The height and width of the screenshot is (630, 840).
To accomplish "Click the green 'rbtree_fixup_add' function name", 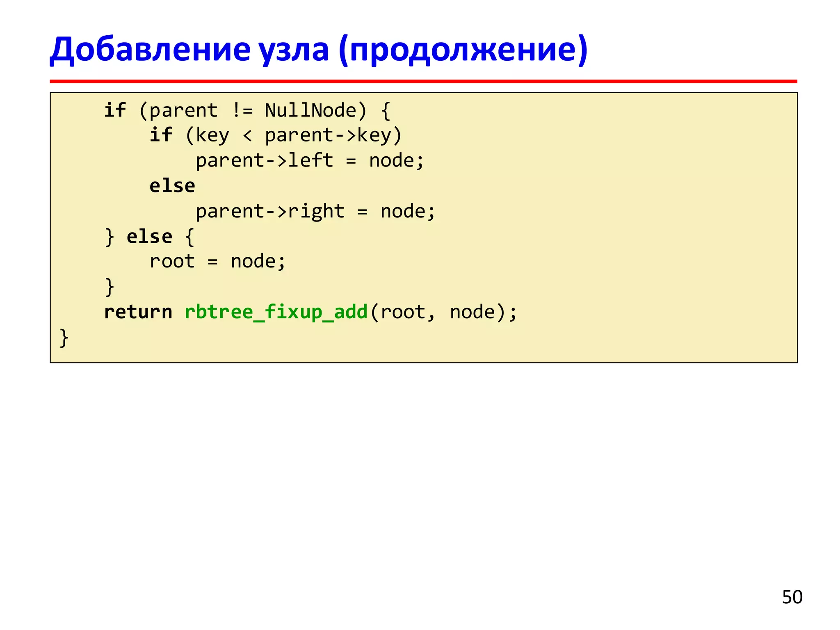I will (276, 312).
